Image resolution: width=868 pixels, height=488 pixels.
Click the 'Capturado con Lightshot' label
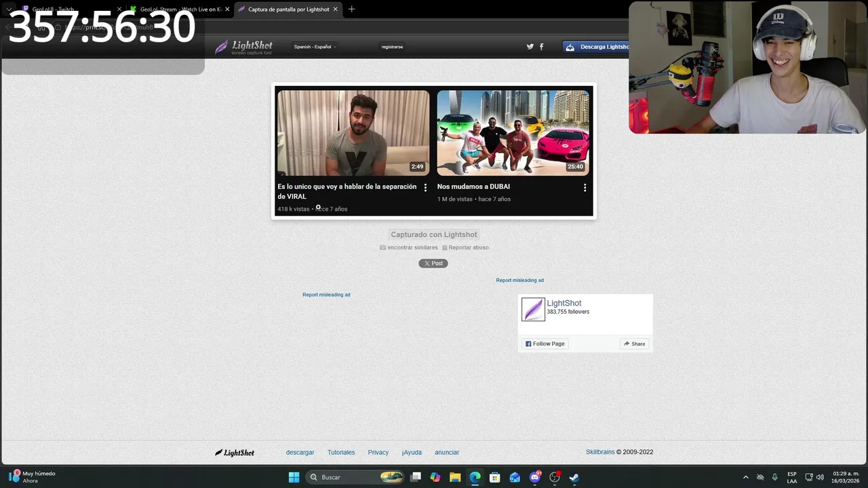[x=434, y=235]
